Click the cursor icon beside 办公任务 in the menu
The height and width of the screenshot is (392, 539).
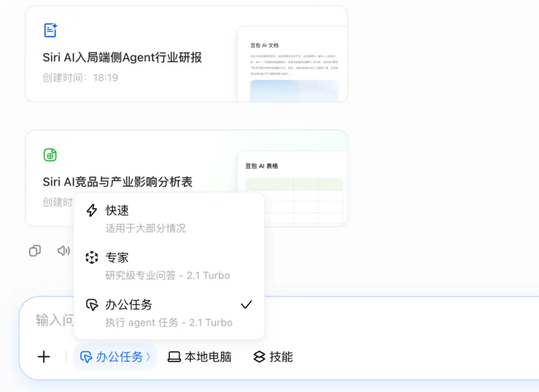click(x=92, y=304)
